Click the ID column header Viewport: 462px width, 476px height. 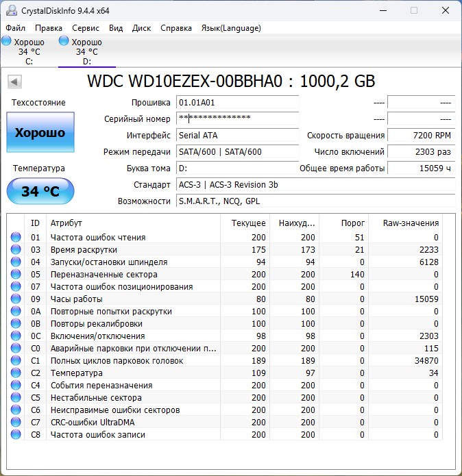[35, 223]
